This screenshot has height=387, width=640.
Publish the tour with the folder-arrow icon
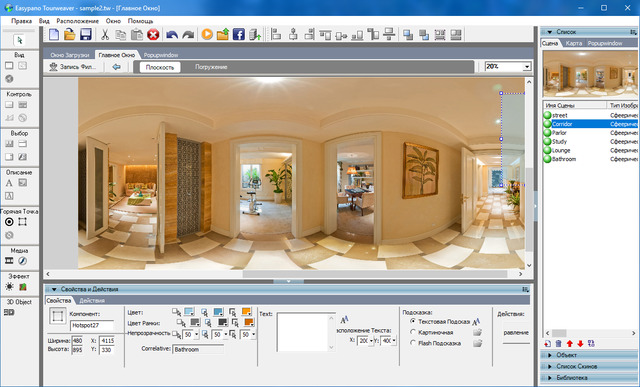(223, 34)
